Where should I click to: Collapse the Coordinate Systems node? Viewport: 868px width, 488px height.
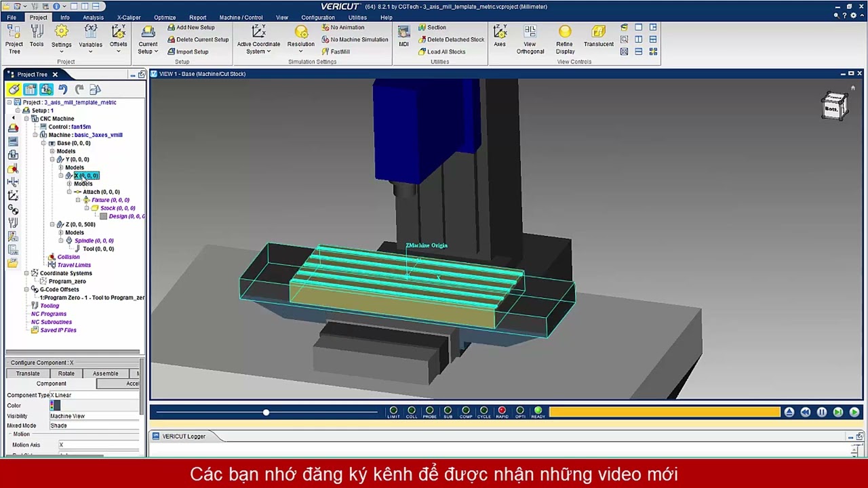[x=26, y=273]
